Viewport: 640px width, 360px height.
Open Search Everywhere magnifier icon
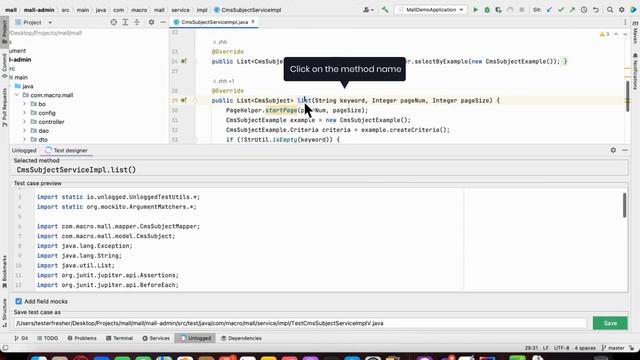click(x=610, y=10)
